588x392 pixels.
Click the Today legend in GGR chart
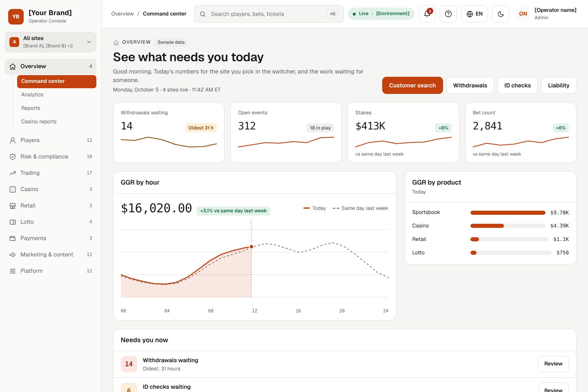click(x=315, y=208)
